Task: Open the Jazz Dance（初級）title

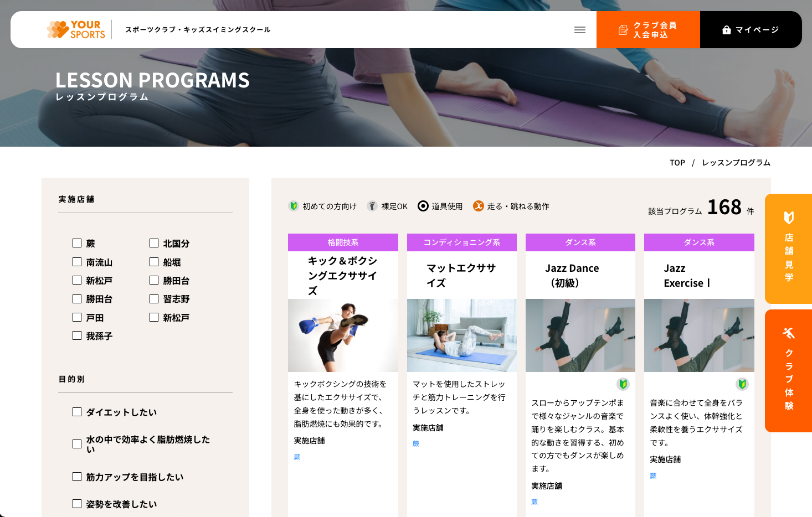Action: (572, 276)
